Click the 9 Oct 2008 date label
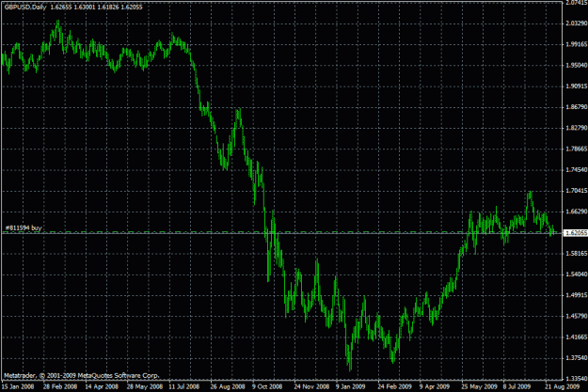The width and height of the screenshot is (588, 392). coord(267,386)
